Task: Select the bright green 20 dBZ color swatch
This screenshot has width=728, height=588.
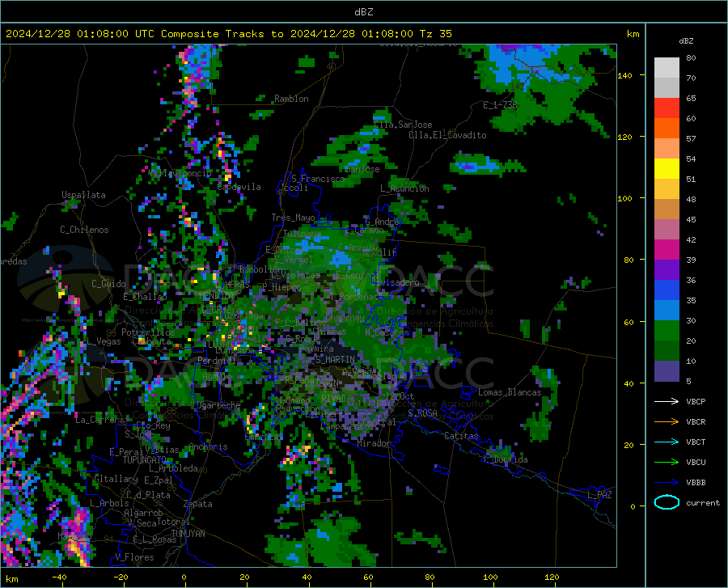Action: 667,331
